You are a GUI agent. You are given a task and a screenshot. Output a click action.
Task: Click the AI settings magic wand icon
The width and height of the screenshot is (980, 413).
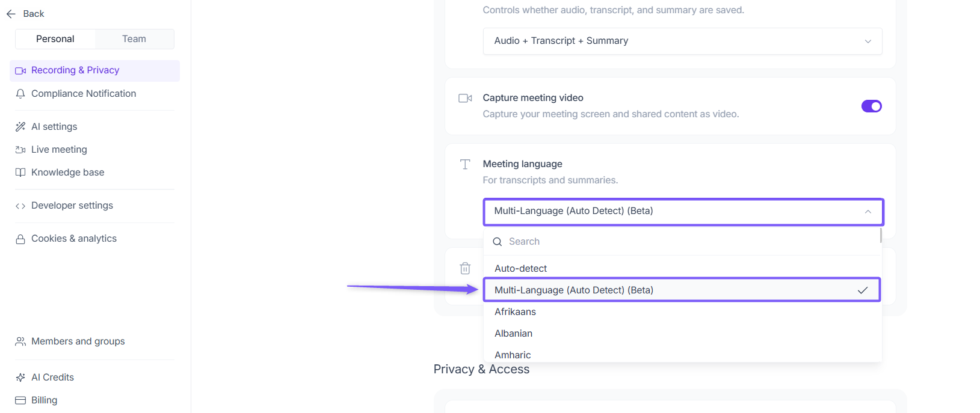[20, 127]
